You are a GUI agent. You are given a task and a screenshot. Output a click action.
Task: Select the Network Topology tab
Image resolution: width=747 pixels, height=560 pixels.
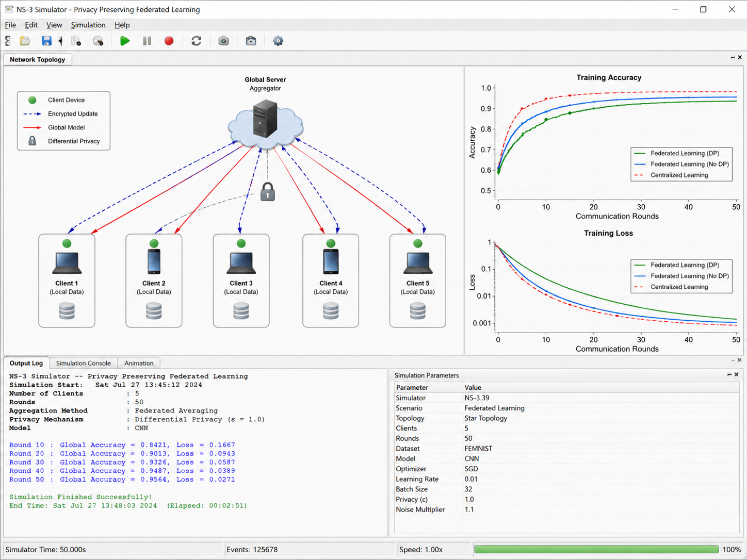(x=38, y=59)
